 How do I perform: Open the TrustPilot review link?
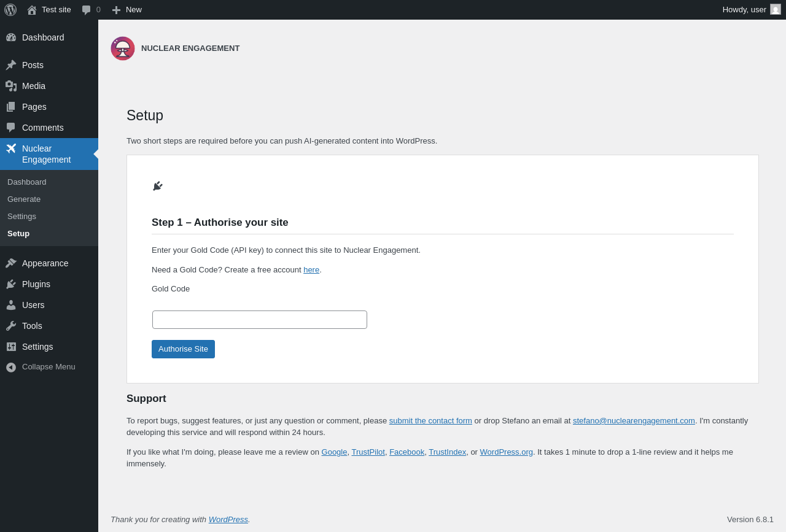pyautogui.click(x=368, y=452)
